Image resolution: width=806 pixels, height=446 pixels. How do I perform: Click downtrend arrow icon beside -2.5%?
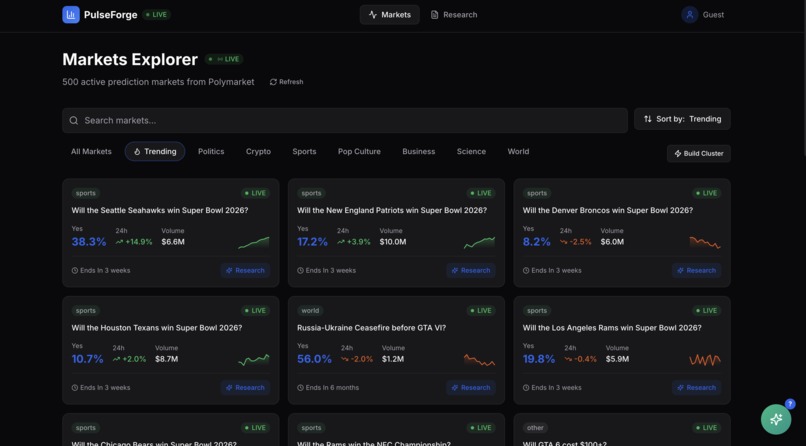pyautogui.click(x=564, y=242)
